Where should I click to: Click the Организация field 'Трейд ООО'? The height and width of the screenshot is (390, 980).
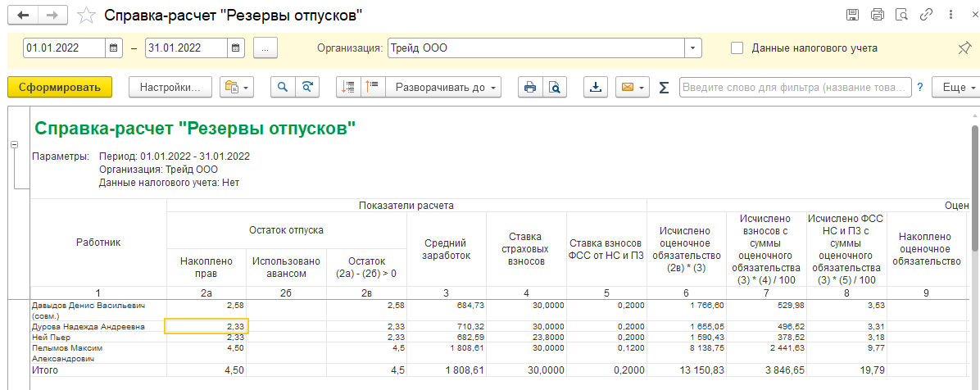536,48
